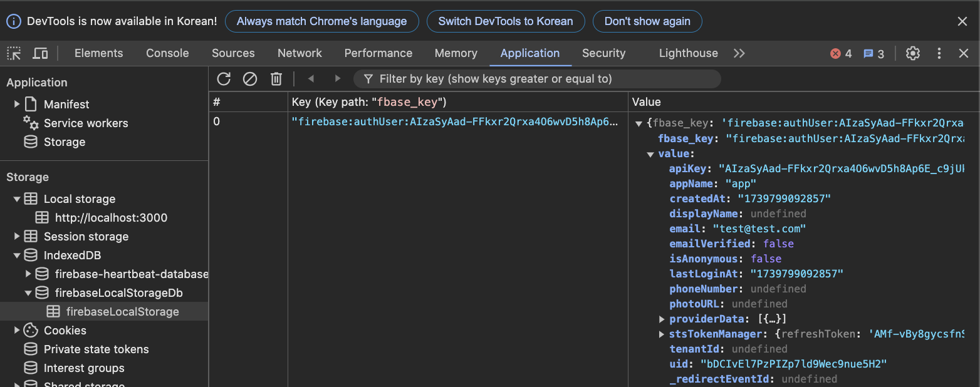The image size is (980, 387).
Task: Click the Private state tokens icon
Action: (31, 349)
